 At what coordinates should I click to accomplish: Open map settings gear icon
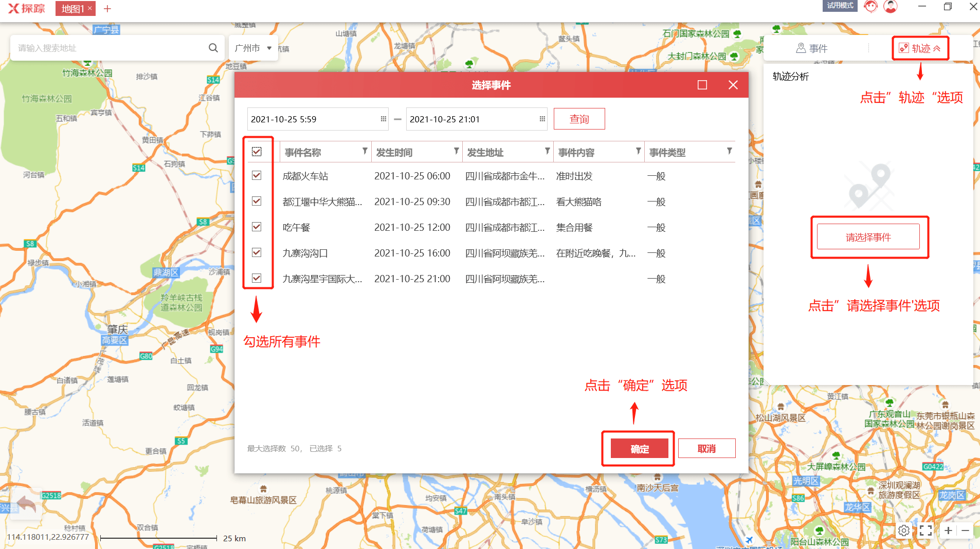click(904, 530)
